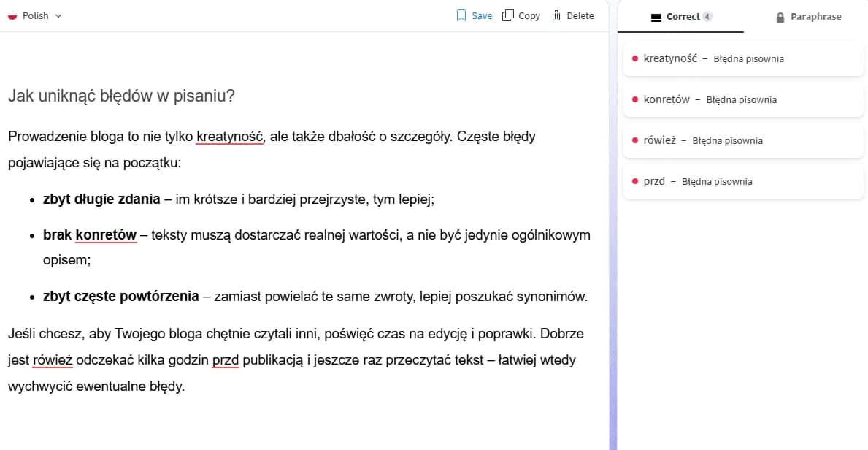Viewport: 868px width, 450px height.
Task: Click the underlined word konretów in text
Action: tap(105, 234)
